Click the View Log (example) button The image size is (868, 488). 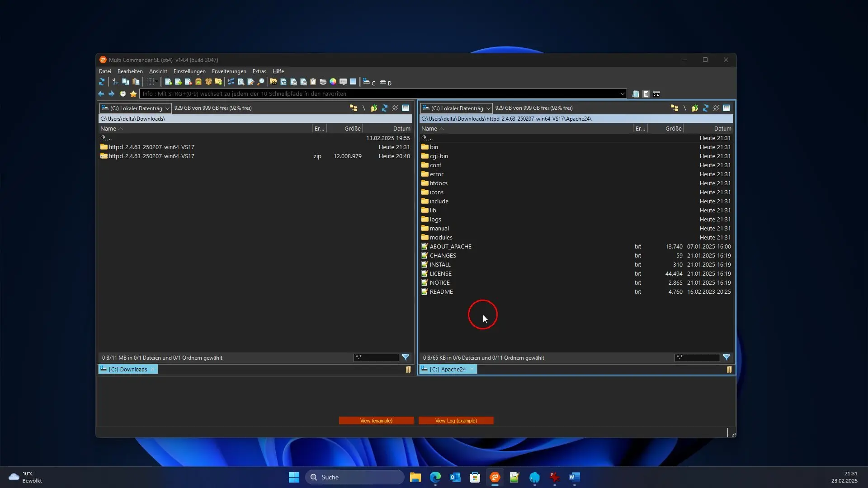tap(456, 421)
